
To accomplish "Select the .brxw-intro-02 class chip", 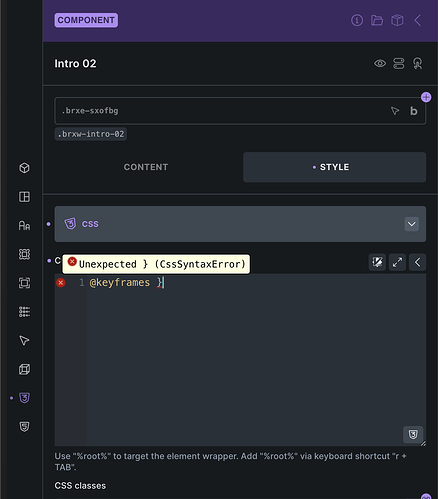I will click(91, 134).
